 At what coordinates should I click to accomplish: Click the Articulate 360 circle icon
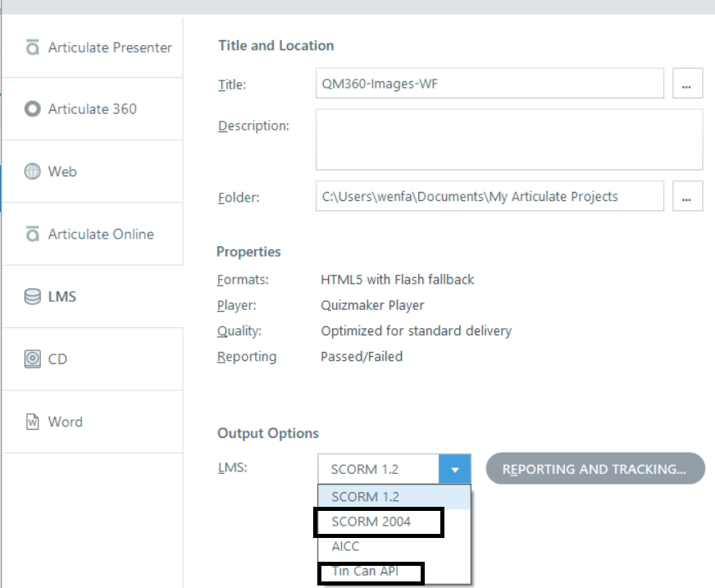(33, 109)
